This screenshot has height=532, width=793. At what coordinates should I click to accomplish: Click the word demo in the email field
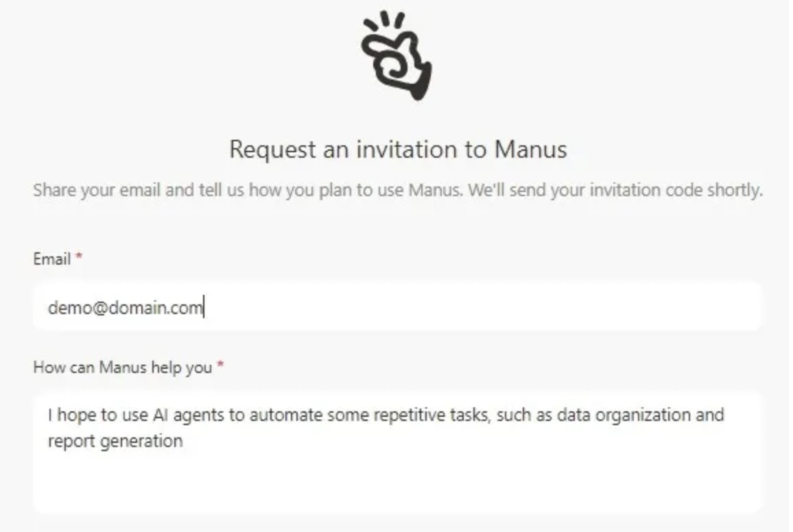point(69,307)
